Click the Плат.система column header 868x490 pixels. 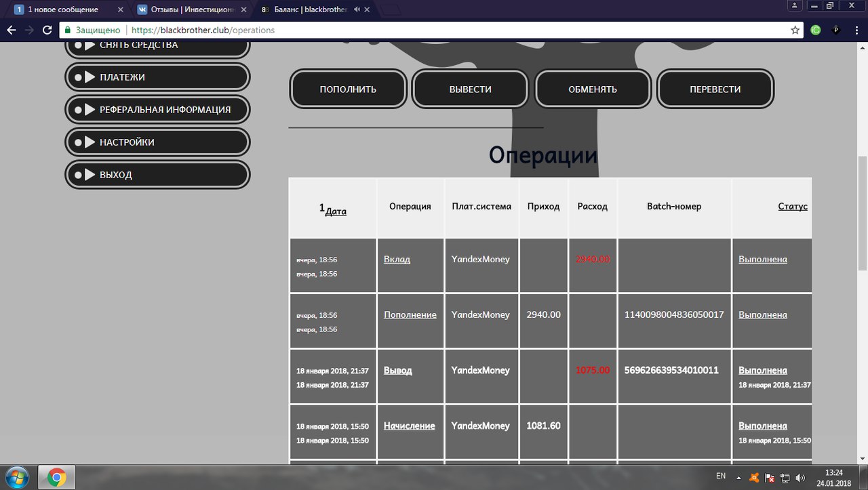[481, 206]
